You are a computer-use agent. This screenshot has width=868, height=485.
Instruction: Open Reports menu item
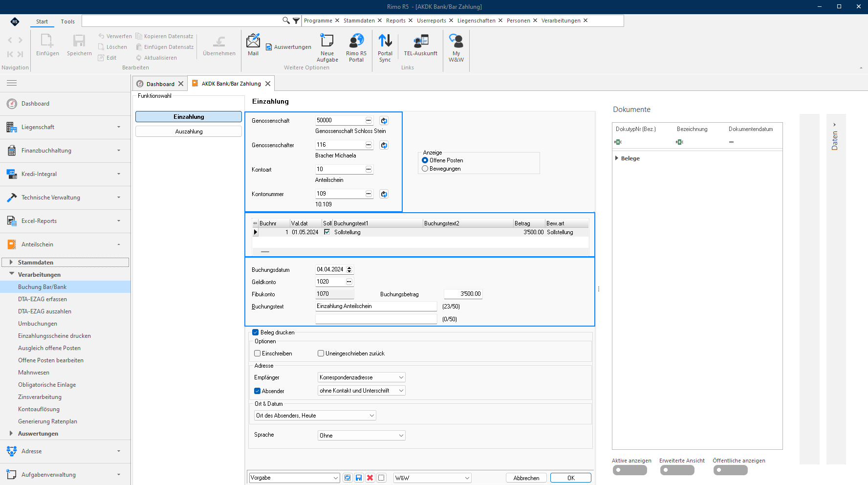point(396,21)
